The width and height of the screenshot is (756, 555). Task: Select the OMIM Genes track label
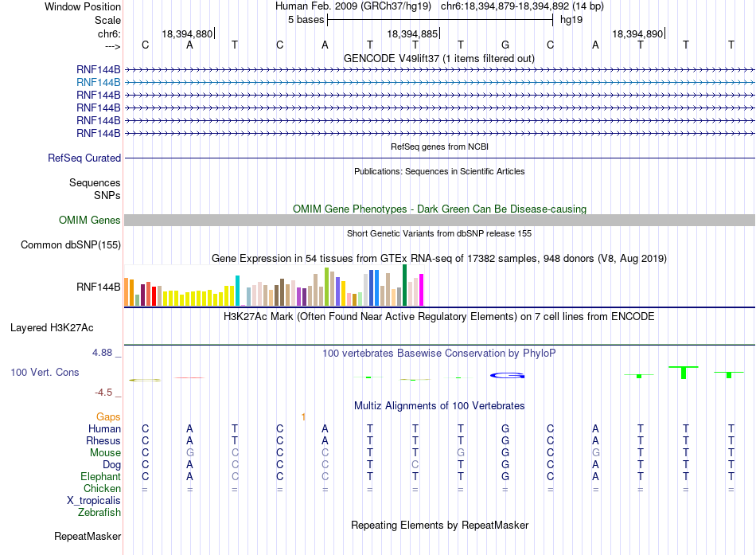90,220
